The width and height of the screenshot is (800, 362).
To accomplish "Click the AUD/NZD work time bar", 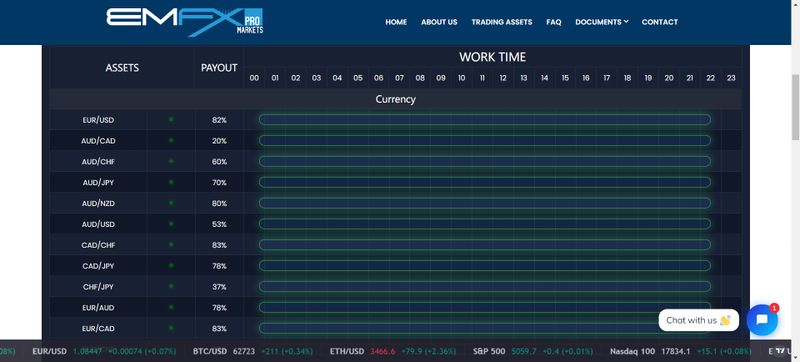I will 485,203.
